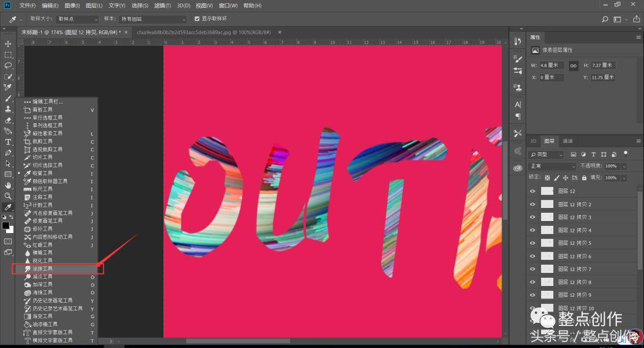Open the Properties panel menu

[638, 38]
